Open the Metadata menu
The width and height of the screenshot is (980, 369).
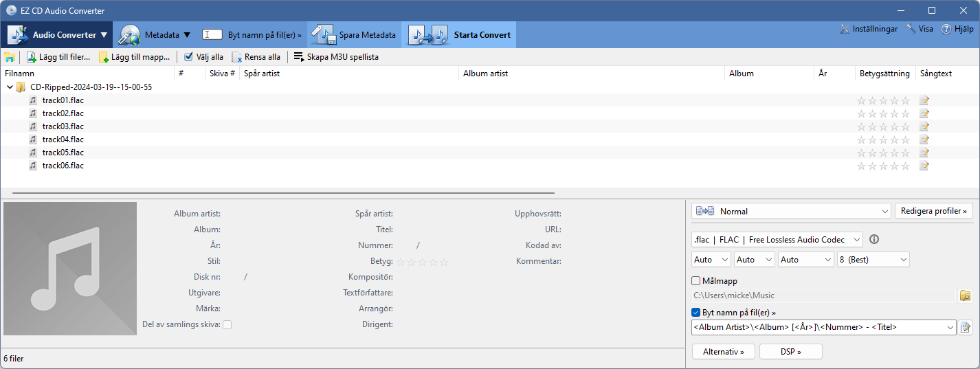point(155,34)
